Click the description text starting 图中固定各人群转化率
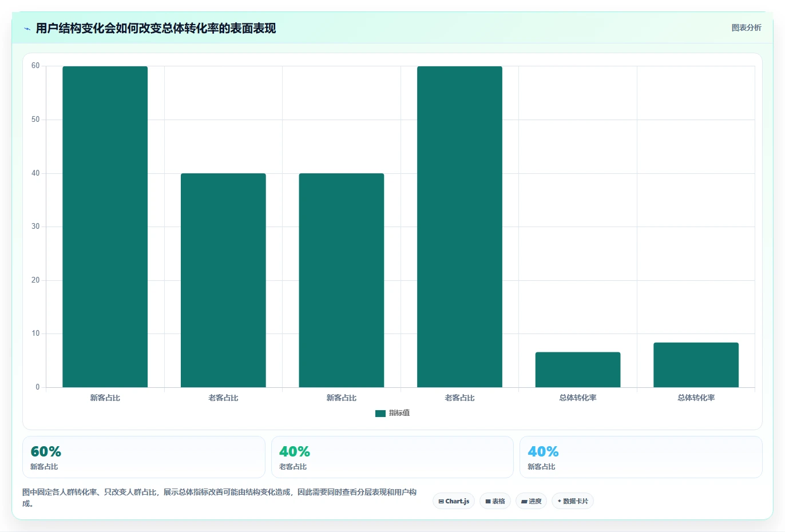This screenshot has width=785, height=532. point(220,498)
